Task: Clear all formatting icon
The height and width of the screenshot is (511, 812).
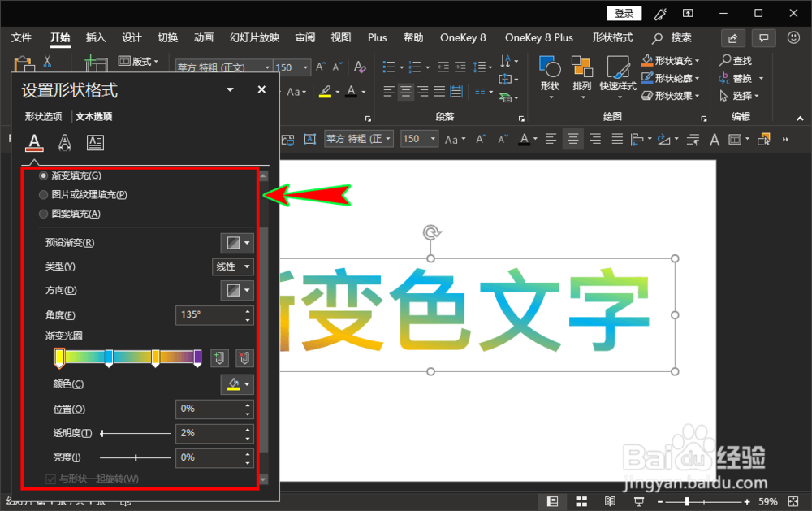Action: 360,67
